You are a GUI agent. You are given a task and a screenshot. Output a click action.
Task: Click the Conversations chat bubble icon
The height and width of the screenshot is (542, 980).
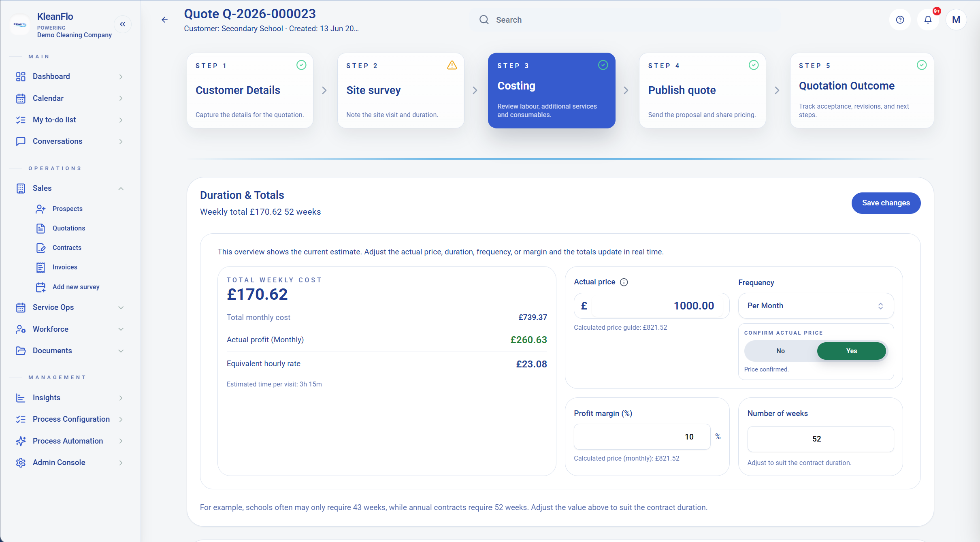(21, 141)
